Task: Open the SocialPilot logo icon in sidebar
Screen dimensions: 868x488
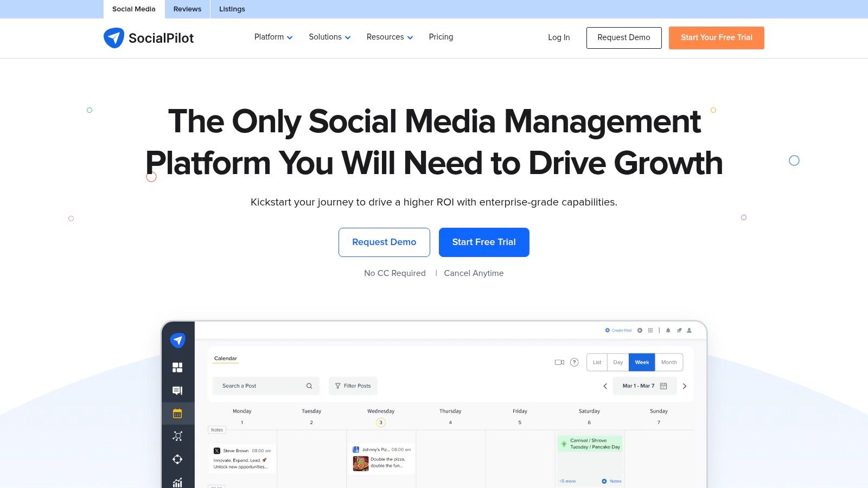Action: (177, 341)
